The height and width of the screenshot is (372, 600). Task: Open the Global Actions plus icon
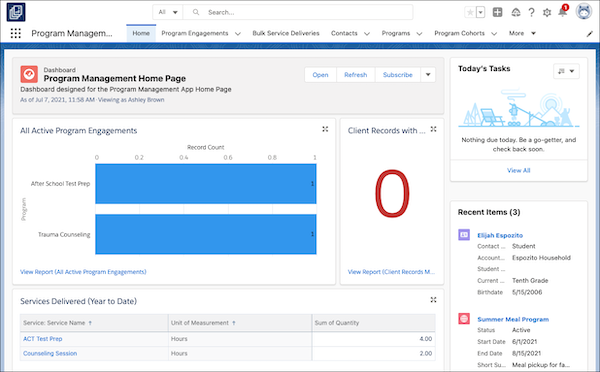tap(497, 12)
